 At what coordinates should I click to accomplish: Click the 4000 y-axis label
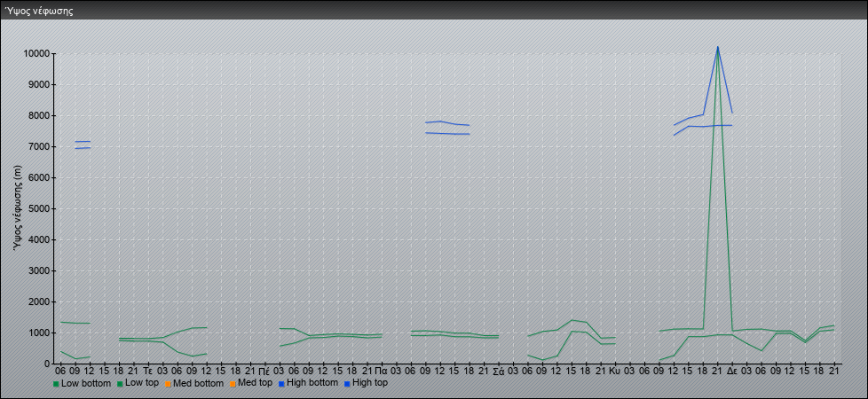pyautogui.click(x=39, y=239)
